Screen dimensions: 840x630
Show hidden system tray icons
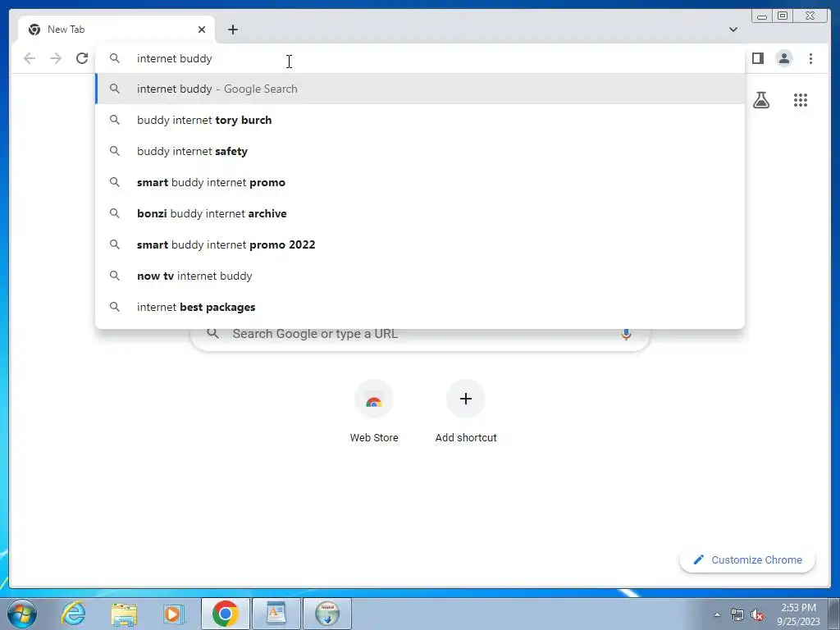pos(717,614)
